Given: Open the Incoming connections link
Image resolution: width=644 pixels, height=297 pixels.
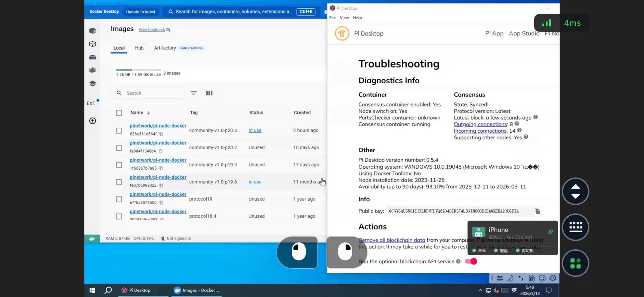Looking at the screenshot, I should [480, 131].
